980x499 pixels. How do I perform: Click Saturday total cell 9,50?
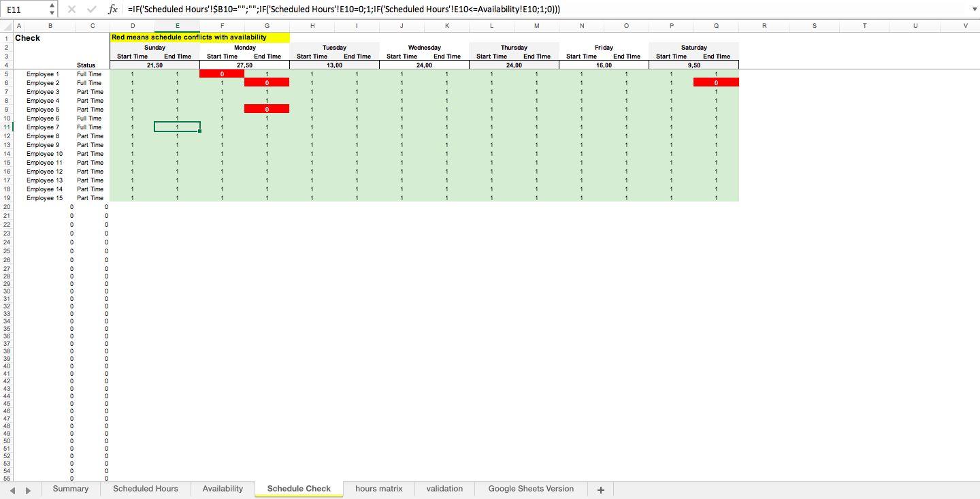click(693, 65)
